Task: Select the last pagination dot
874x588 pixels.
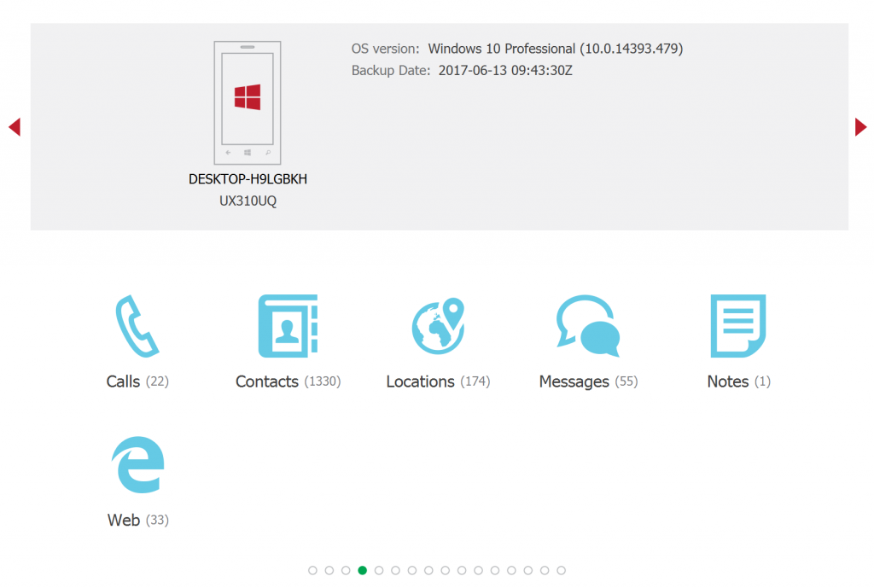Action: click(x=561, y=570)
